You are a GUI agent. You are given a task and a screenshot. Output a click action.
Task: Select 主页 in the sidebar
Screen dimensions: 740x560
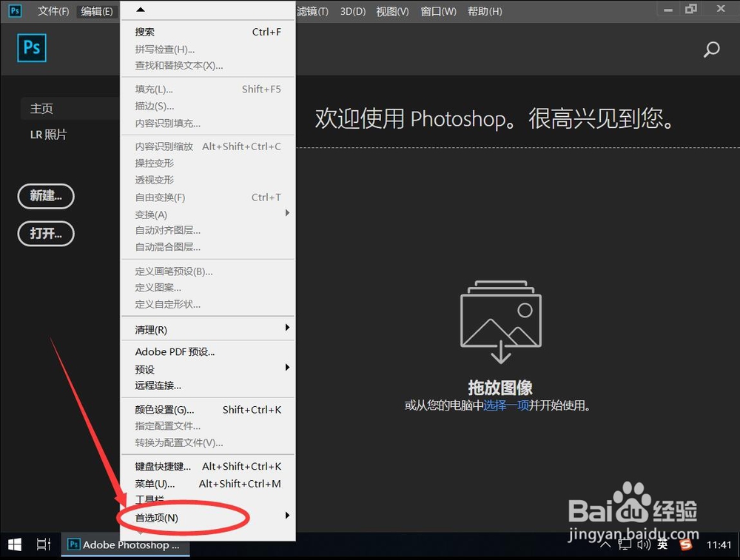pyautogui.click(x=70, y=109)
